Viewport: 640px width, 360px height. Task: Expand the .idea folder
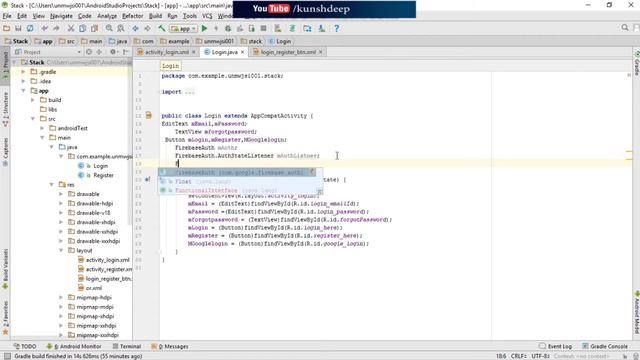click(x=24, y=81)
